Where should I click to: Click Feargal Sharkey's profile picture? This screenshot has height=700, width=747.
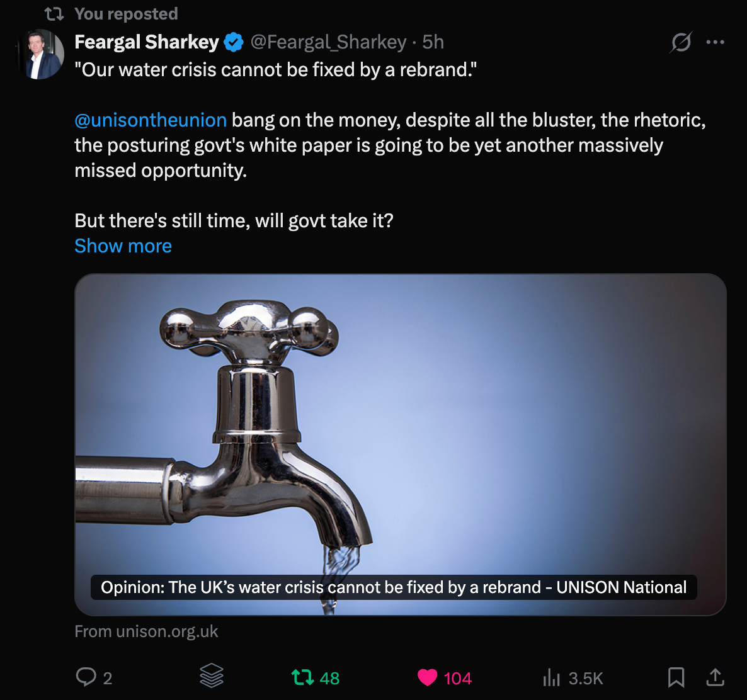(x=40, y=55)
